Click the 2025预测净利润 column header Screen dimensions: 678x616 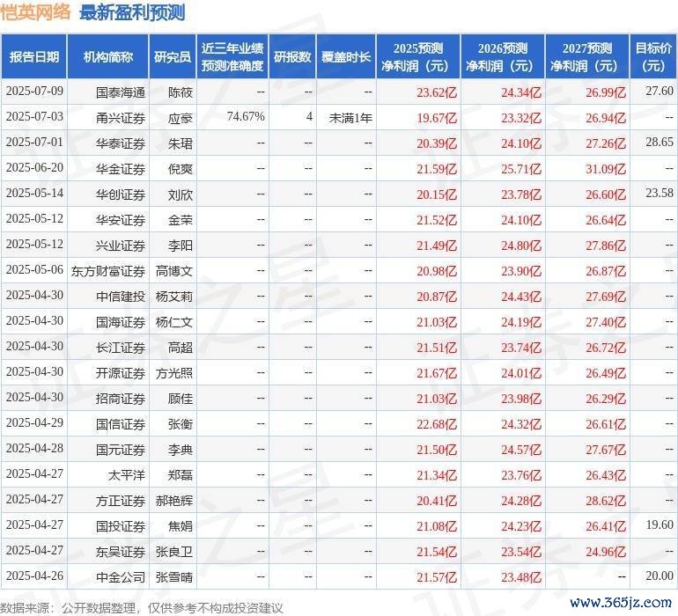point(418,56)
